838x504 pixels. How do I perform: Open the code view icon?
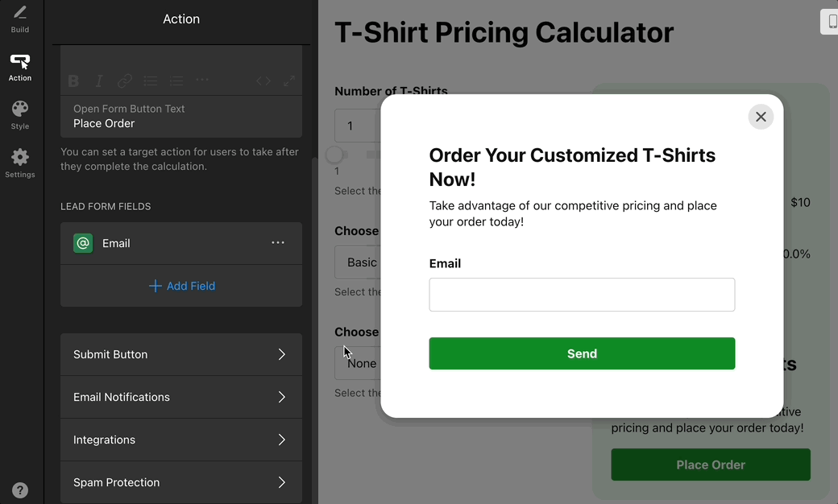[263, 81]
